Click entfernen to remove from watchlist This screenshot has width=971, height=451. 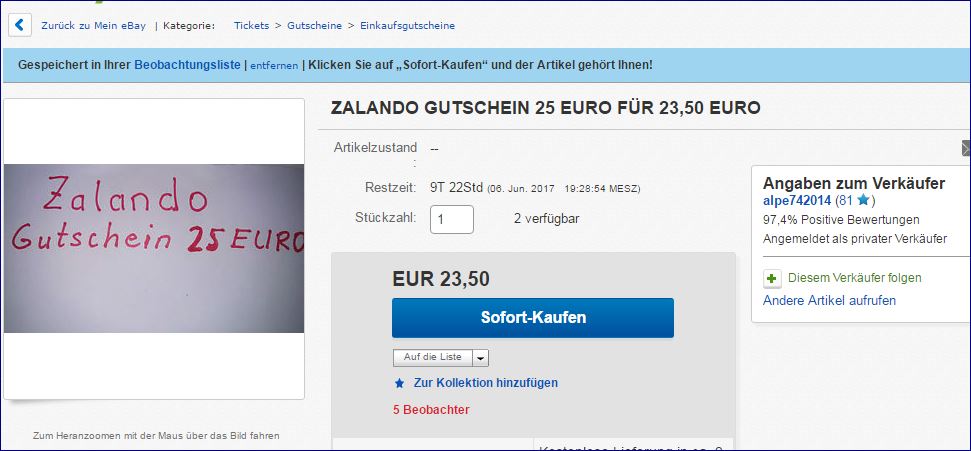coord(274,65)
